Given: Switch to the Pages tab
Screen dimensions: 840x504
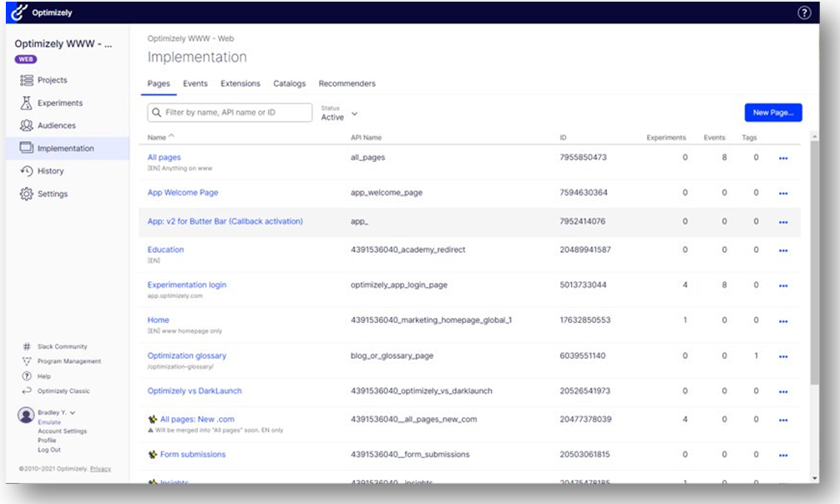Looking at the screenshot, I should (159, 83).
